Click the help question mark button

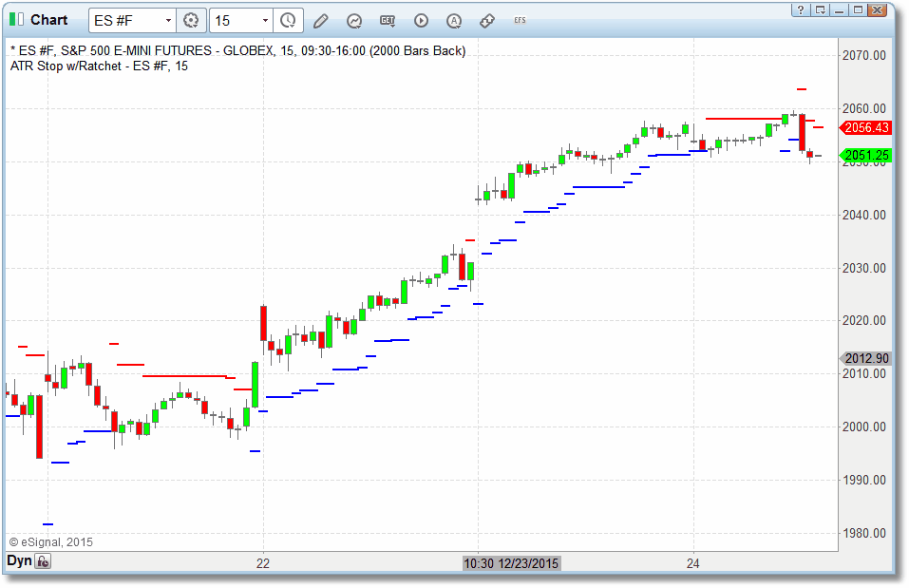coord(801,9)
